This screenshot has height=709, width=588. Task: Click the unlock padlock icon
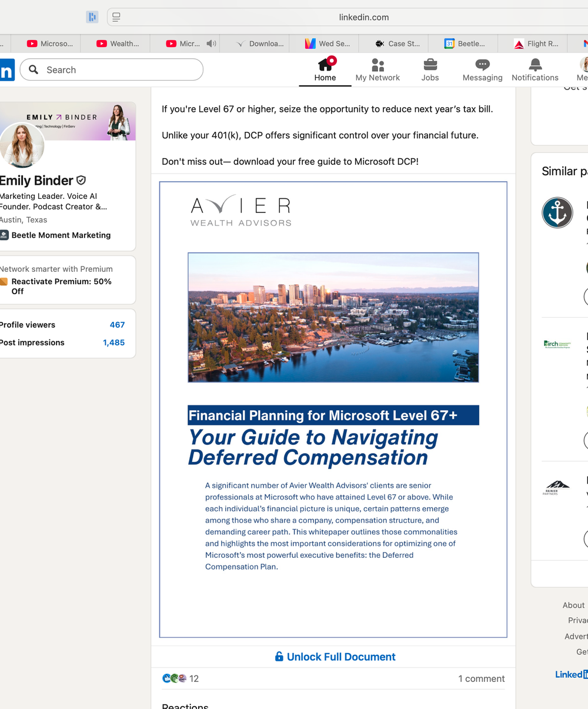(x=279, y=656)
